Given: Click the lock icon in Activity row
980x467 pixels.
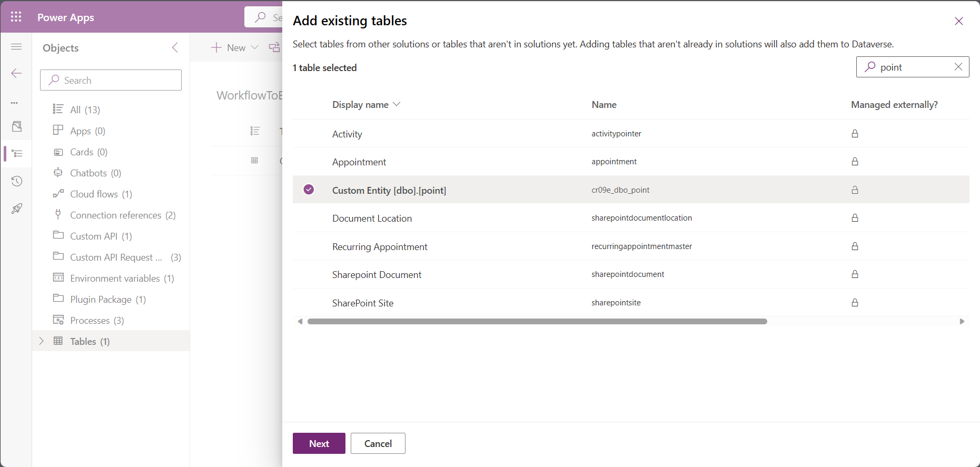Looking at the screenshot, I should pyautogui.click(x=855, y=134).
